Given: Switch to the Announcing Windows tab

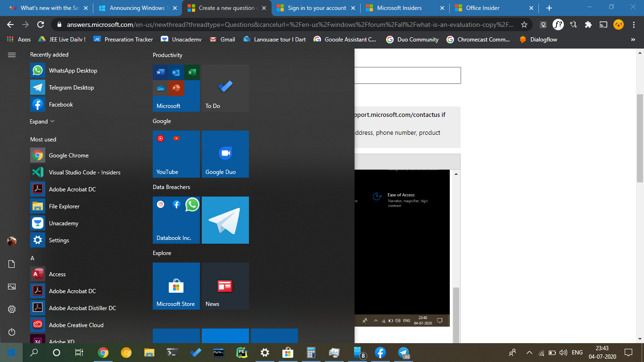Looking at the screenshot, I should 137,8.
